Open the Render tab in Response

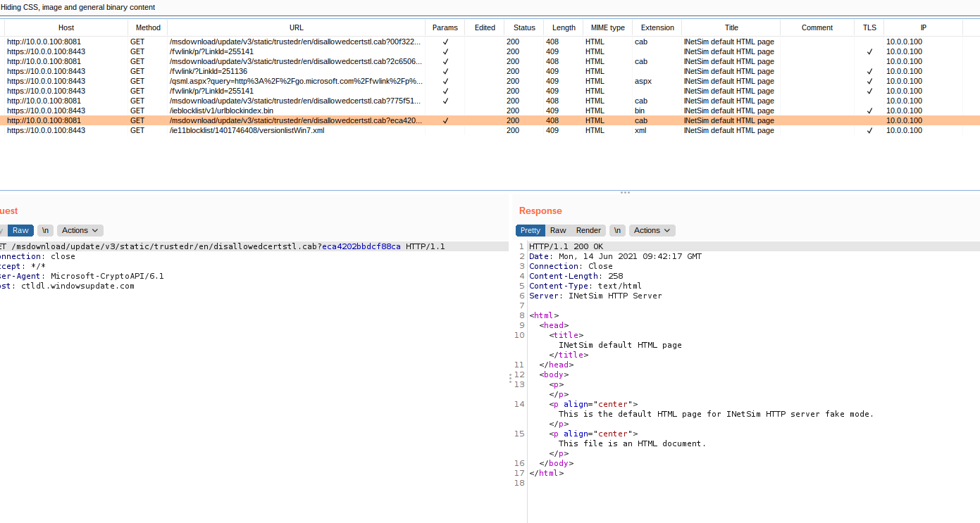pyautogui.click(x=588, y=230)
